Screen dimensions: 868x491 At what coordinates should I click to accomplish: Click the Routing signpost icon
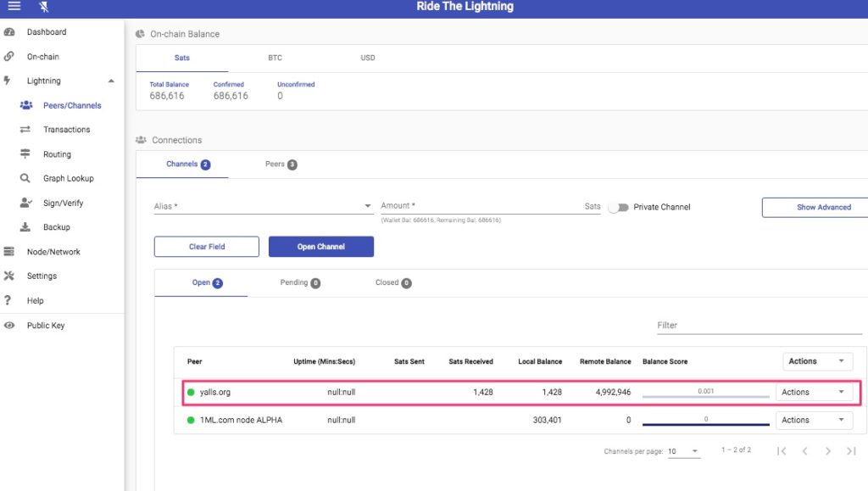point(25,153)
